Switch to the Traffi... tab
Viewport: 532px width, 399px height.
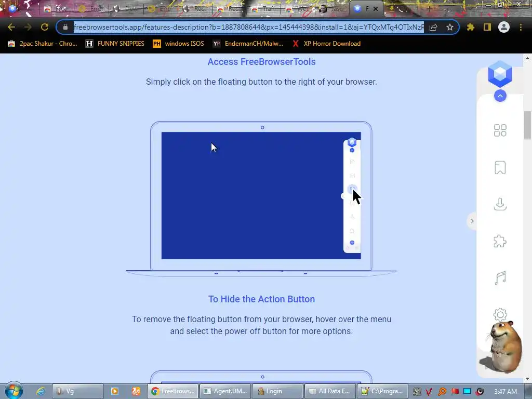coord(264,9)
